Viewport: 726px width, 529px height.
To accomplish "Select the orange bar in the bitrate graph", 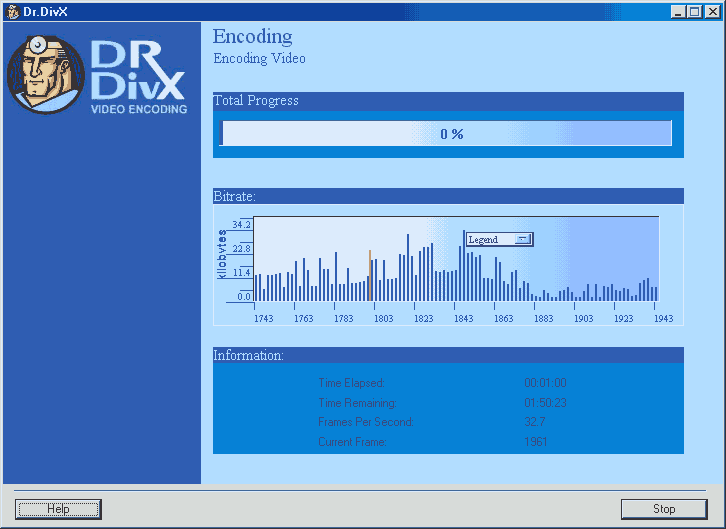I will (370, 275).
